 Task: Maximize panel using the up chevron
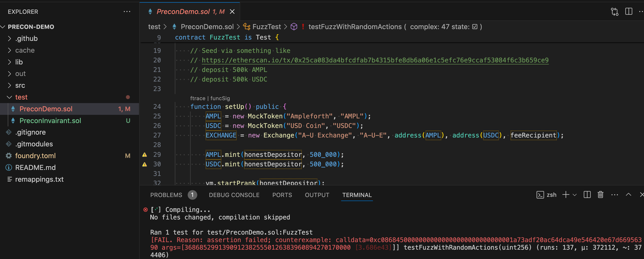pyautogui.click(x=628, y=195)
